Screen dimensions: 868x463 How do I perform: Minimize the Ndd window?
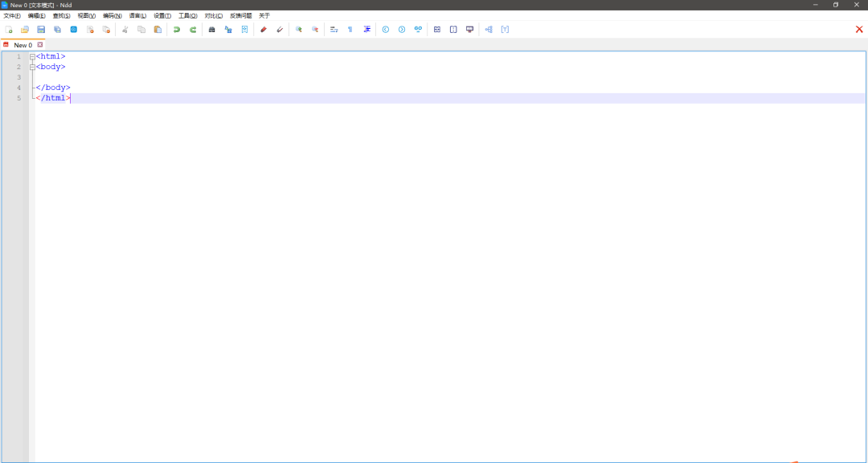816,5
